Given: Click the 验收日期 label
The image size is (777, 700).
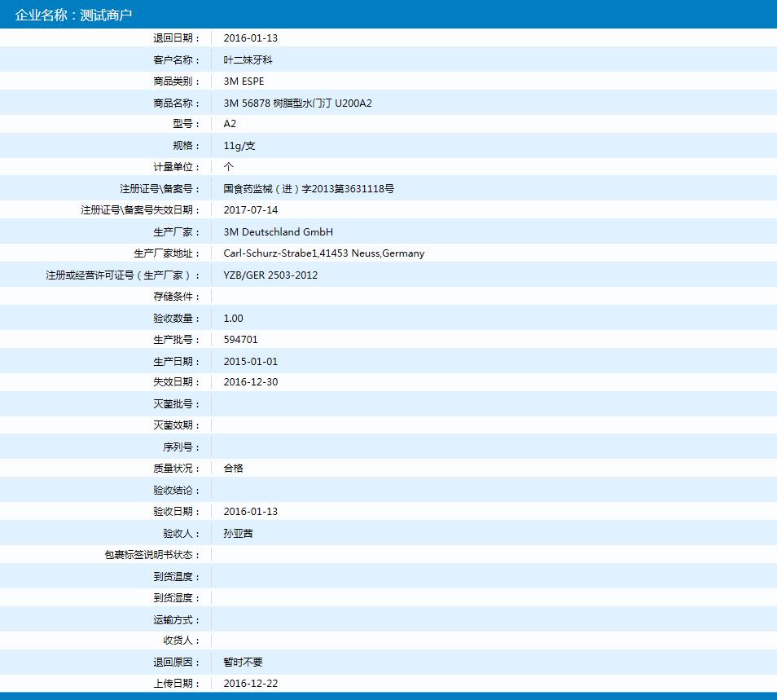Looking at the screenshot, I should [176, 512].
